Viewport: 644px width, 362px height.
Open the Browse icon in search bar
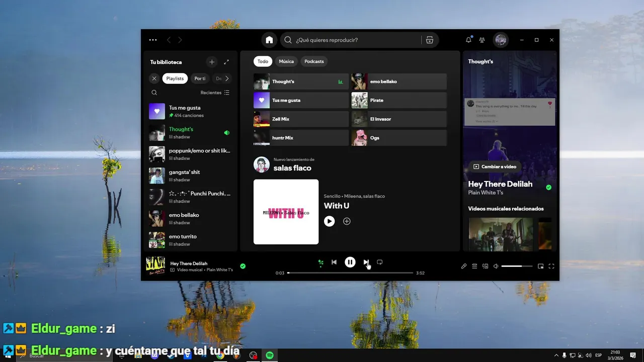click(430, 40)
